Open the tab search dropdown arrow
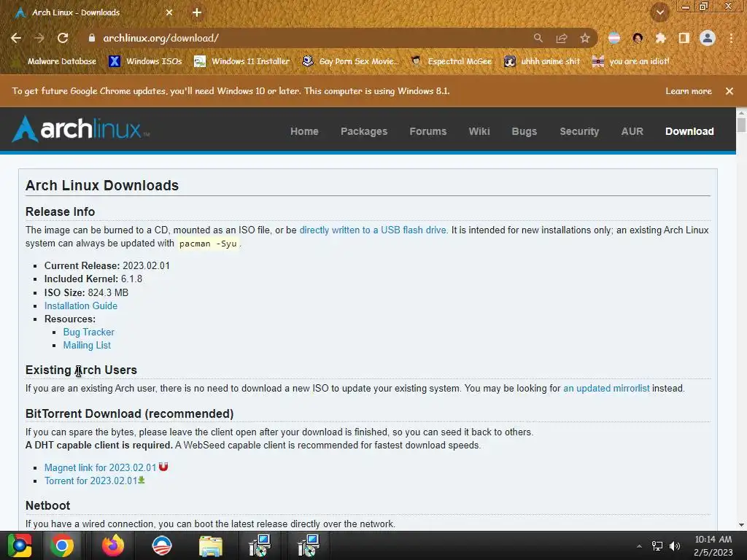Screen dimensions: 747x560 click(x=660, y=13)
